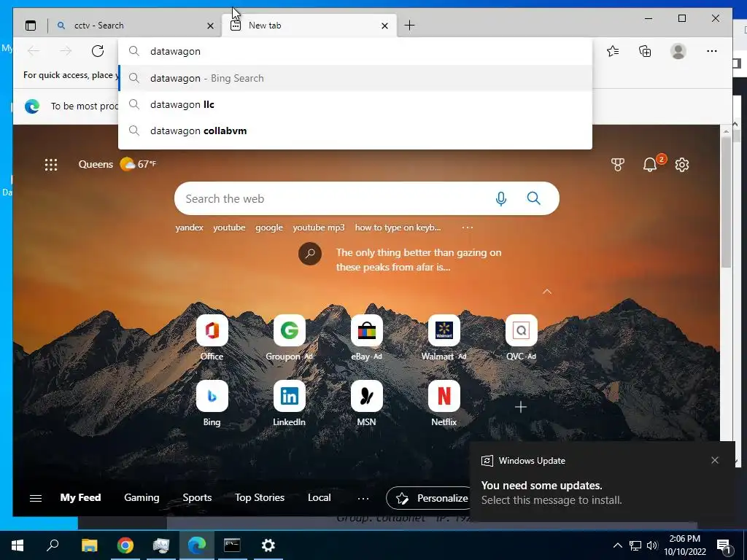Select datawagon - Bing Search suggestion
Screen dimensions: 747x560
click(x=355, y=78)
